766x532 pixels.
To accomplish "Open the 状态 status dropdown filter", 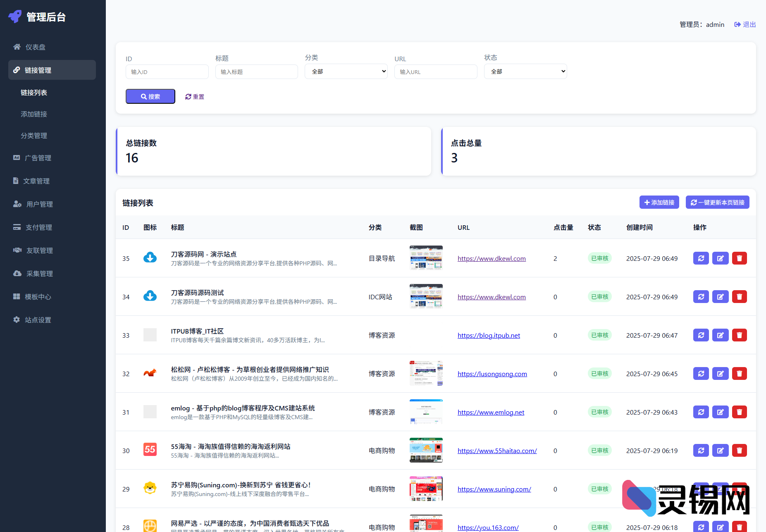I will [x=525, y=72].
